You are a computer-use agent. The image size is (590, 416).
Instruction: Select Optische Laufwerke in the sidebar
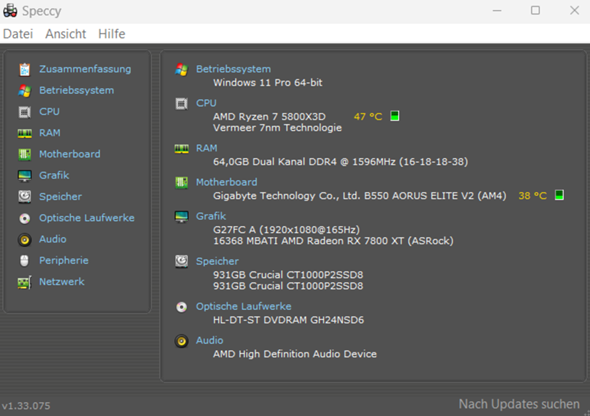tap(87, 218)
